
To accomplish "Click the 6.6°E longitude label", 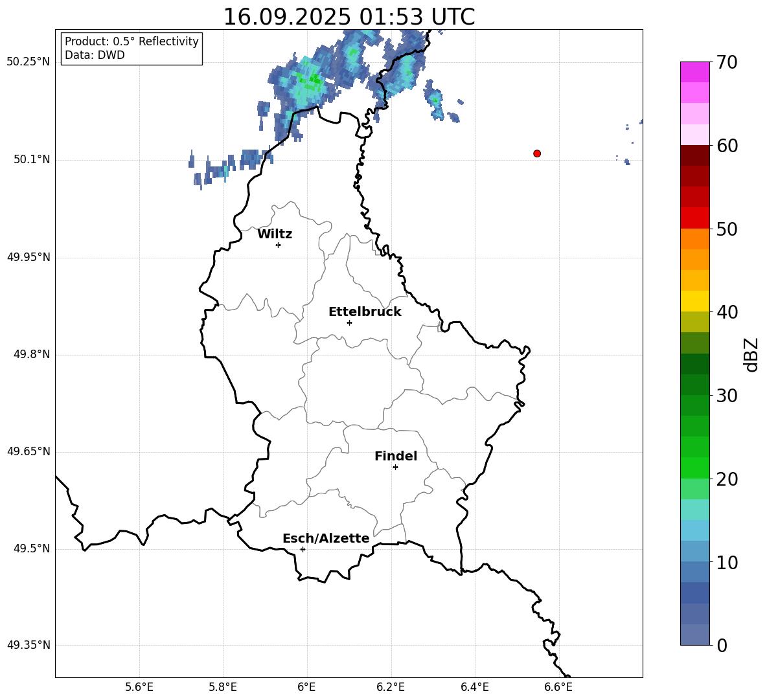I will point(558,687).
